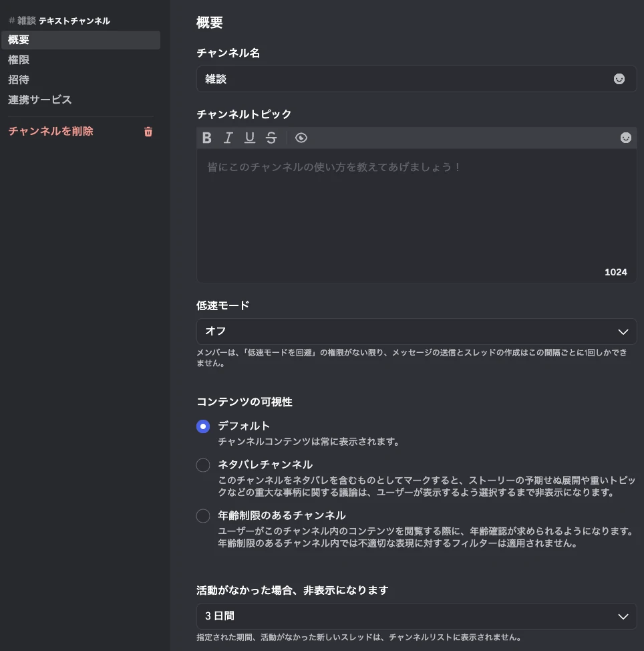
Task: Open the 概要 settings tab
Action: pyautogui.click(x=81, y=40)
